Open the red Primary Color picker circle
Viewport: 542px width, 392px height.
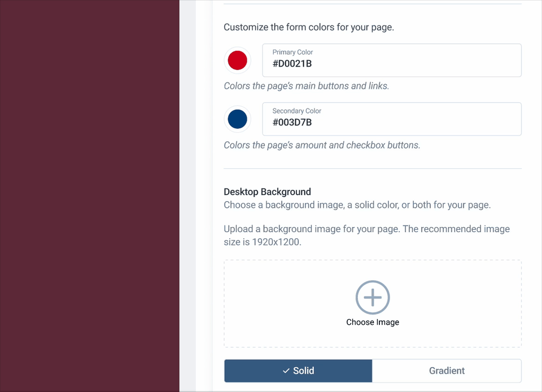click(237, 60)
